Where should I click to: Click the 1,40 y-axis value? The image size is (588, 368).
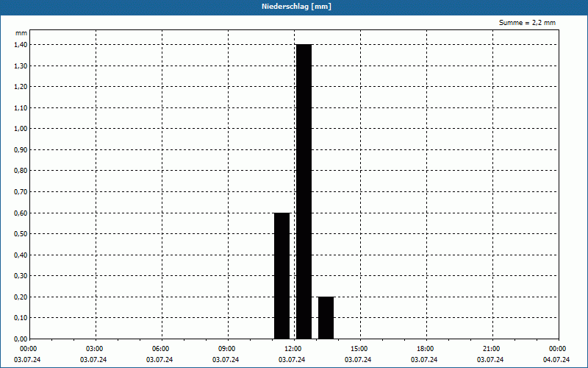pos(21,45)
